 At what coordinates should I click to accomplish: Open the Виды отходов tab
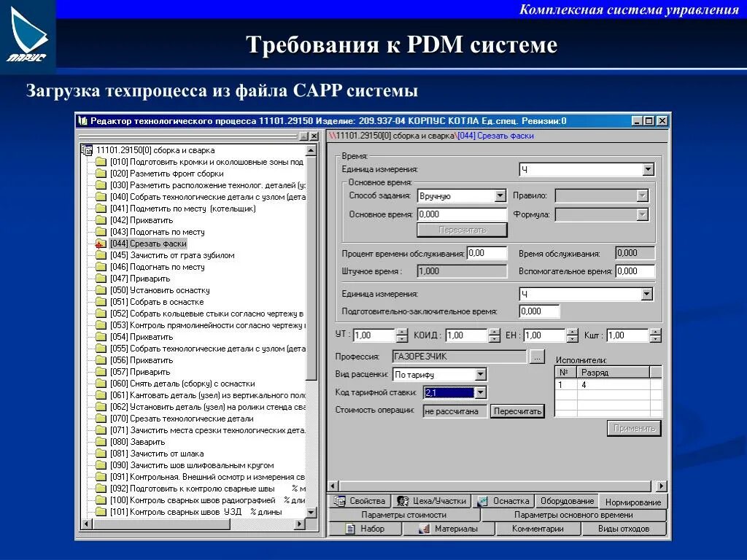click(624, 529)
